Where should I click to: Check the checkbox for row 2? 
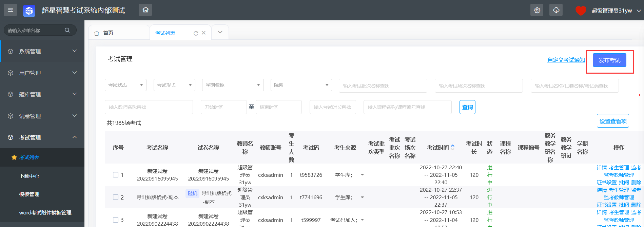116,197
